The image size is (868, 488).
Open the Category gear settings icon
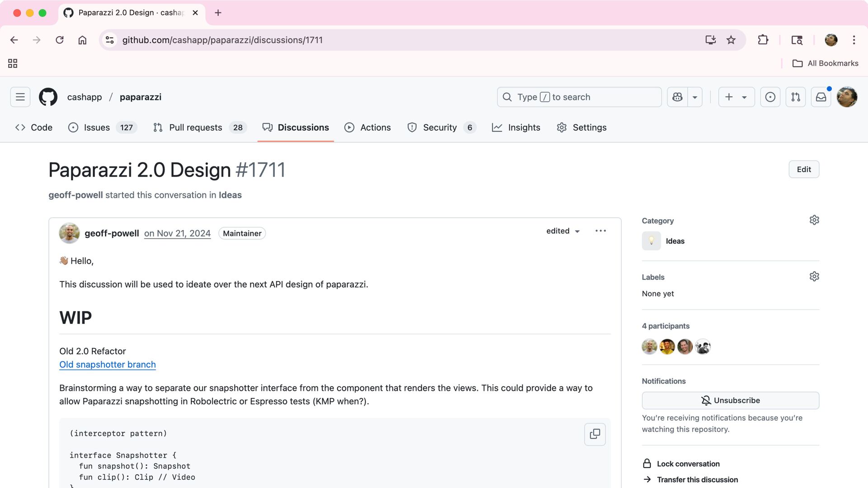coord(814,220)
